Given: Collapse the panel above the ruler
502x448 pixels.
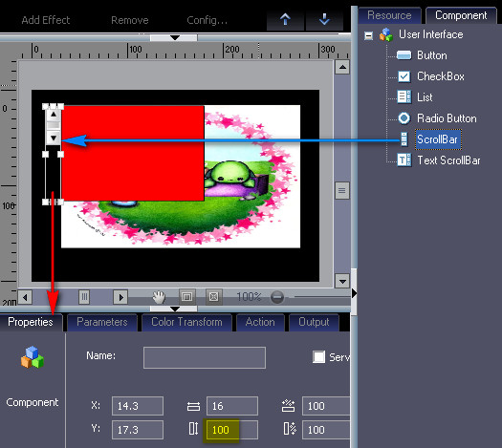Looking at the screenshot, I should pos(174,38).
